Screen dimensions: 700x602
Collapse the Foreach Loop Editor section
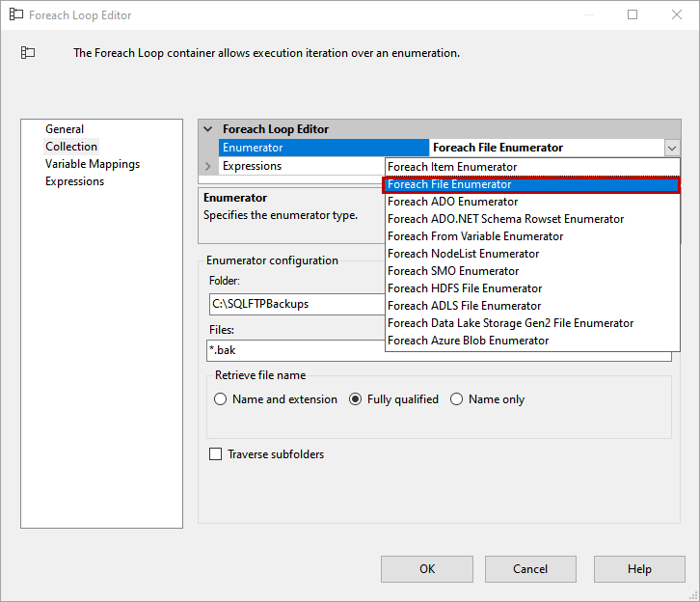point(208,129)
